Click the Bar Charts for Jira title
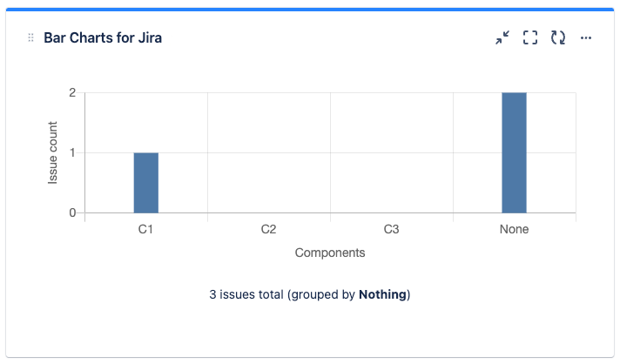The image size is (620, 364). point(103,38)
